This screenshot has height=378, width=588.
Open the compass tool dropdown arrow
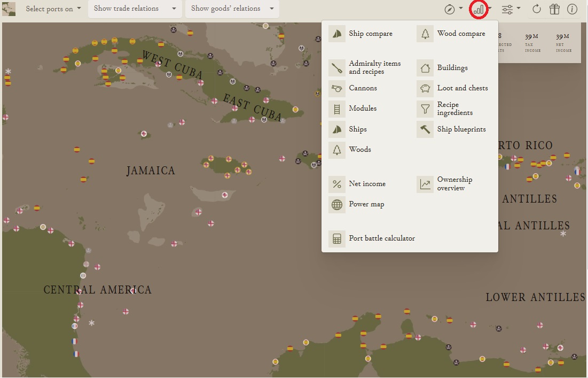point(453,9)
